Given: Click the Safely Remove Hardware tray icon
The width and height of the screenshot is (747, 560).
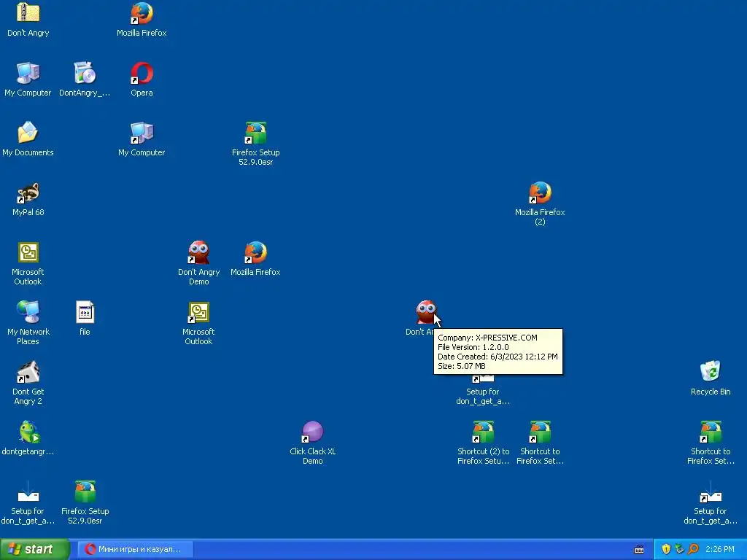Looking at the screenshot, I should pyautogui.click(x=679, y=549).
